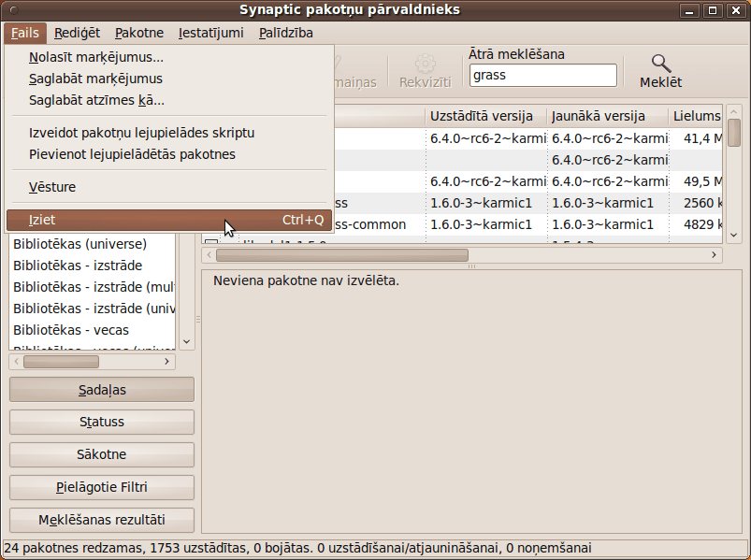Close the Synaptic window
Image resolution: width=751 pixels, height=560 pixels.
(736, 10)
